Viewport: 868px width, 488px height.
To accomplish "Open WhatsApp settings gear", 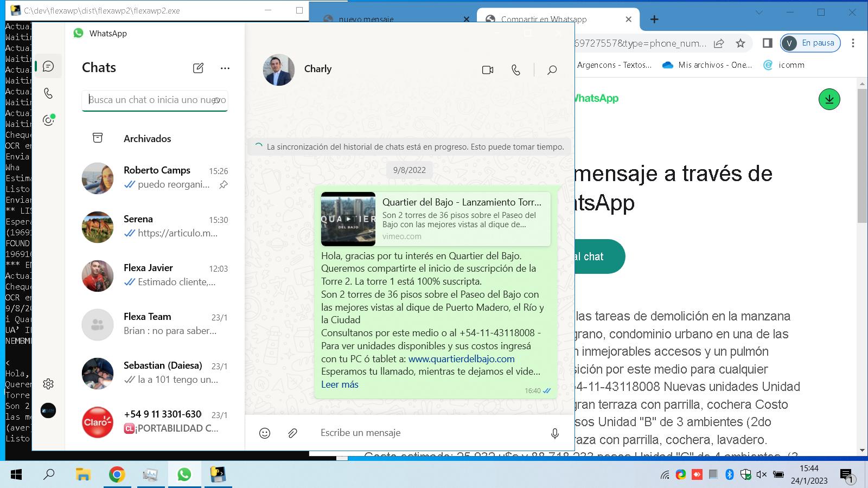I will 48,384.
